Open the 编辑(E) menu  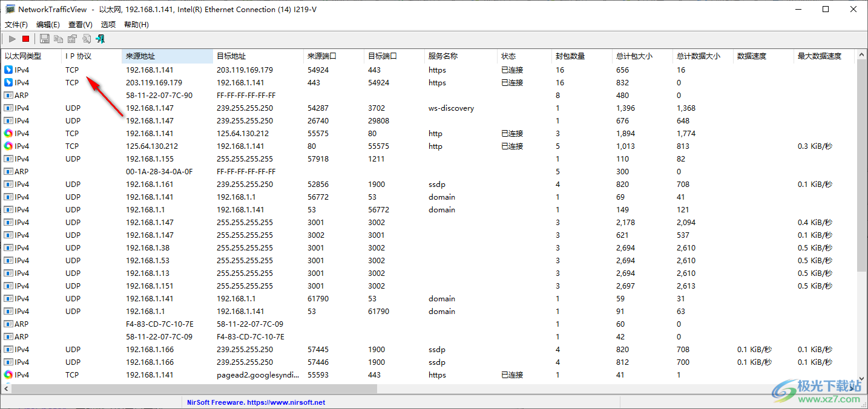(x=48, y=24)
